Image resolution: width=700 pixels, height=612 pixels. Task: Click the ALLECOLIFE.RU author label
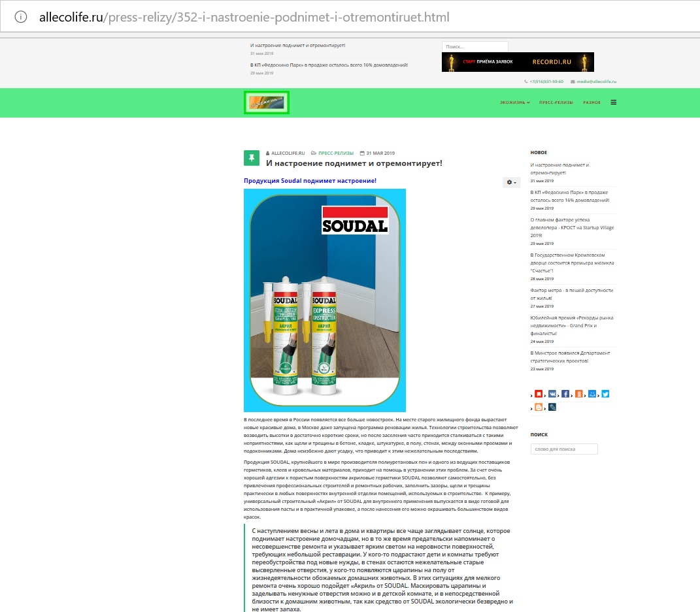[x=288, y=153]
